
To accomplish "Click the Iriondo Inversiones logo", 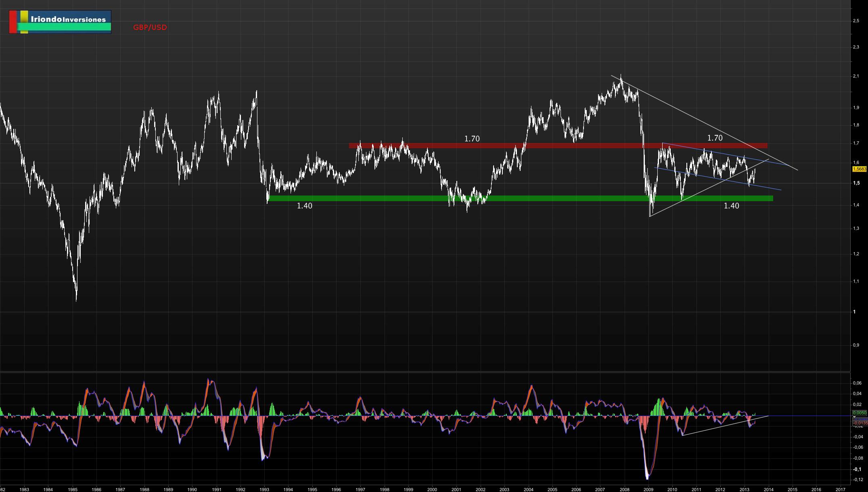I will pyautogui.click(x=60, y=22).
